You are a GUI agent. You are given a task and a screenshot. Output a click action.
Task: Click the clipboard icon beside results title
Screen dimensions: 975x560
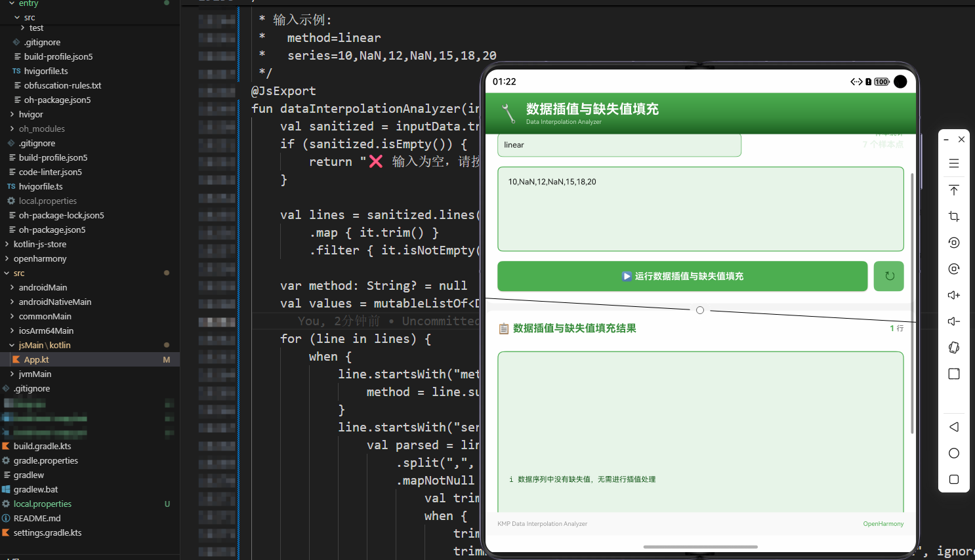(x=504, y=329)
